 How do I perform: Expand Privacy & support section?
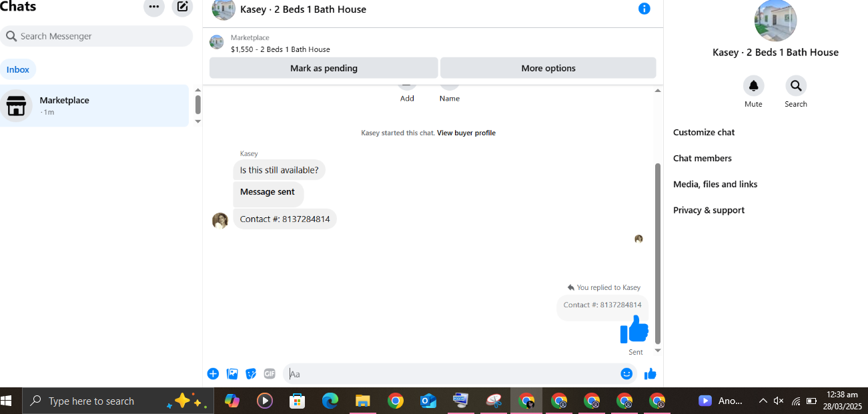[x=709, y=210]
